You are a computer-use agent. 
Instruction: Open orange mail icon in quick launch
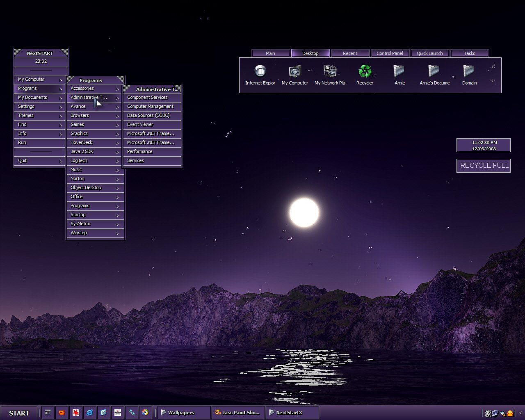coord(62,413)
